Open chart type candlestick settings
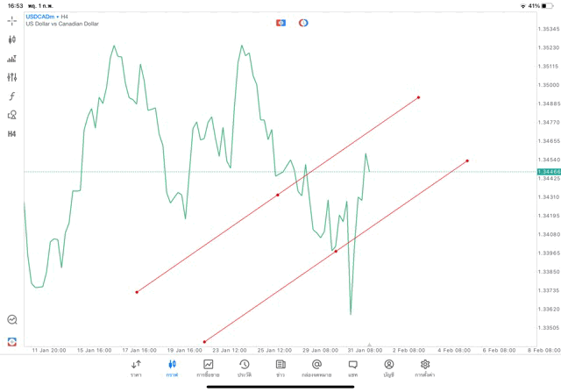 pos(12,39)
